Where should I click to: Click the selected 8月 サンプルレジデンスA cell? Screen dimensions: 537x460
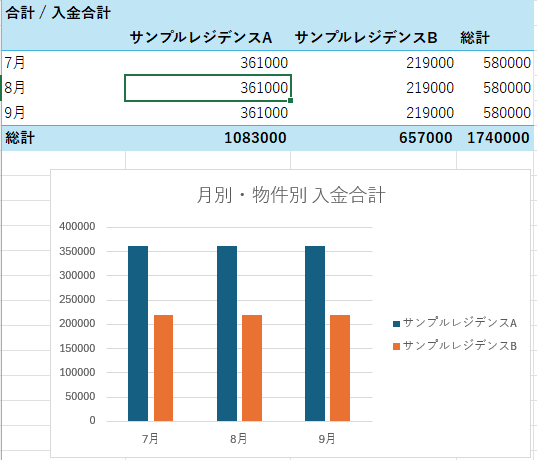click(x=208, y=88)
